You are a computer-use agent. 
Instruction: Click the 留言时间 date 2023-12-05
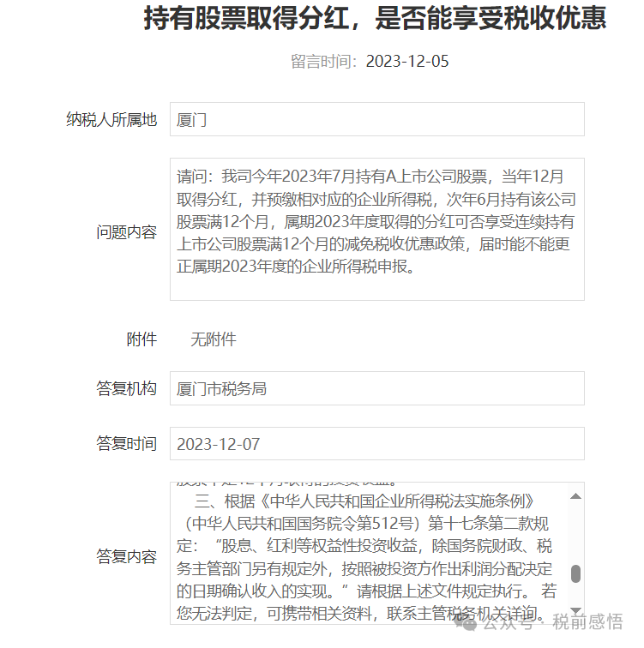click(407, 62)
